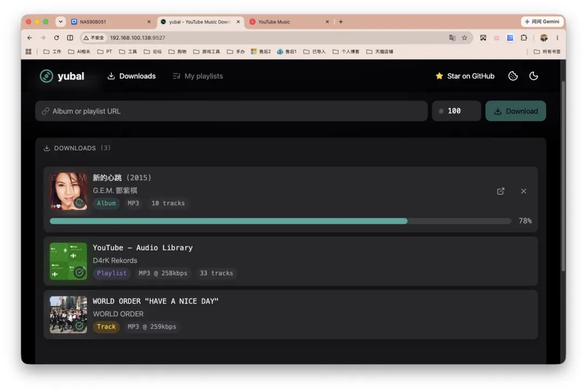Screen dimensions: 587x392
Task: Click the Star on GitHub link
Action: (x=465, y=76)
